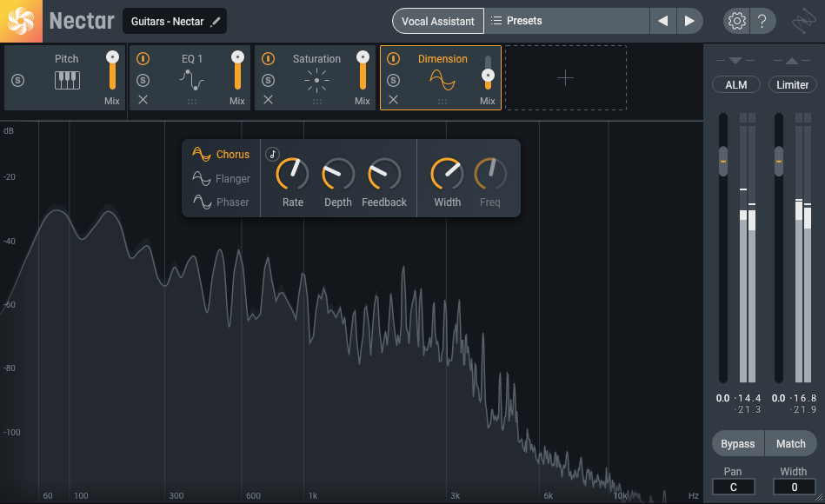This screenshot has height=504, width=825.
Task: Click the Width knob in Dimension
Action: tap(447, 174)
